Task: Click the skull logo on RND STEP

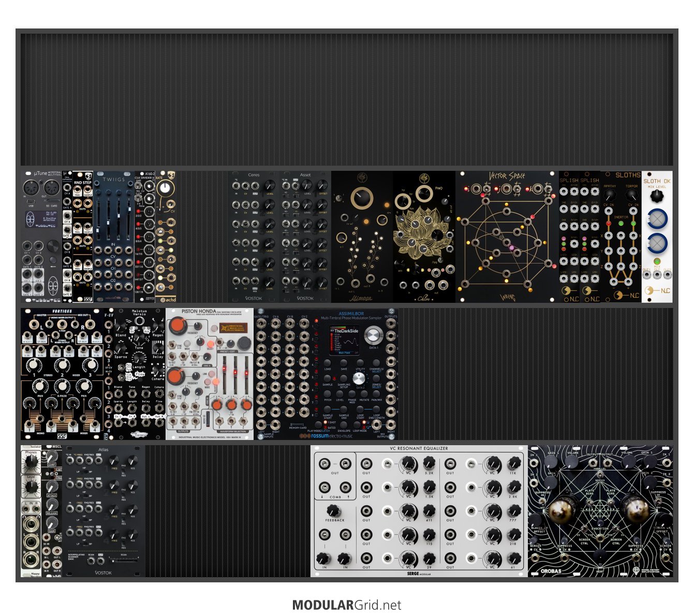Action: point(88,176)
